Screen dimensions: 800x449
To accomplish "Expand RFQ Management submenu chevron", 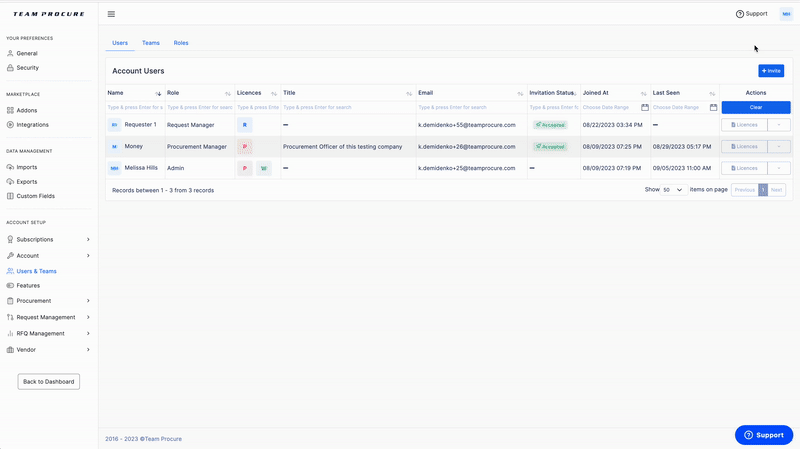I will pos(88,334).
